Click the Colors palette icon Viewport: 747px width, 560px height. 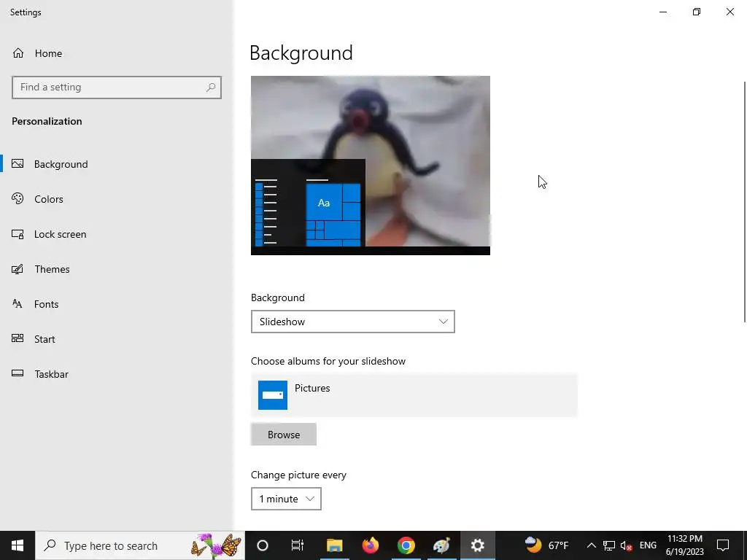pos(18,198)
